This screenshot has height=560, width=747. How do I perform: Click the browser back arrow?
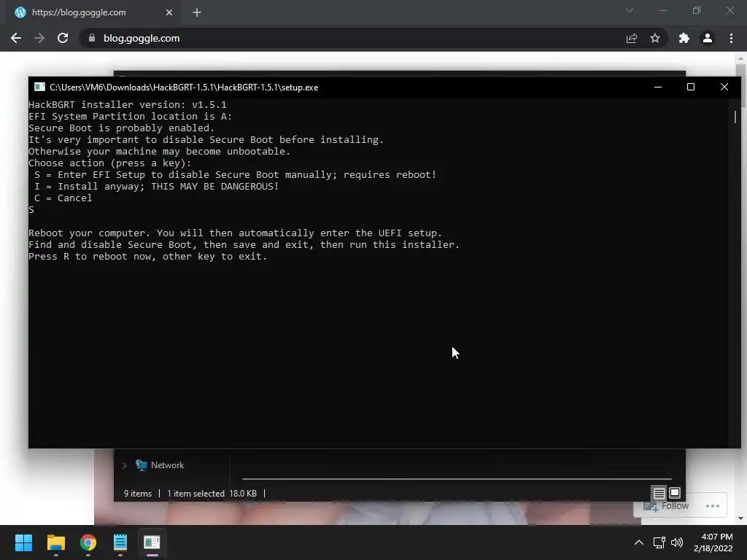[x=16, y=38]
